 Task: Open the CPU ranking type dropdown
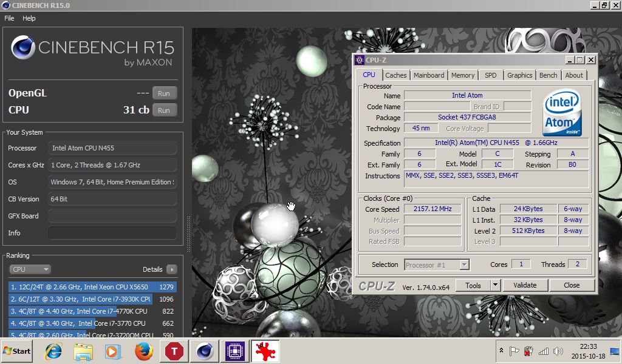30,269
